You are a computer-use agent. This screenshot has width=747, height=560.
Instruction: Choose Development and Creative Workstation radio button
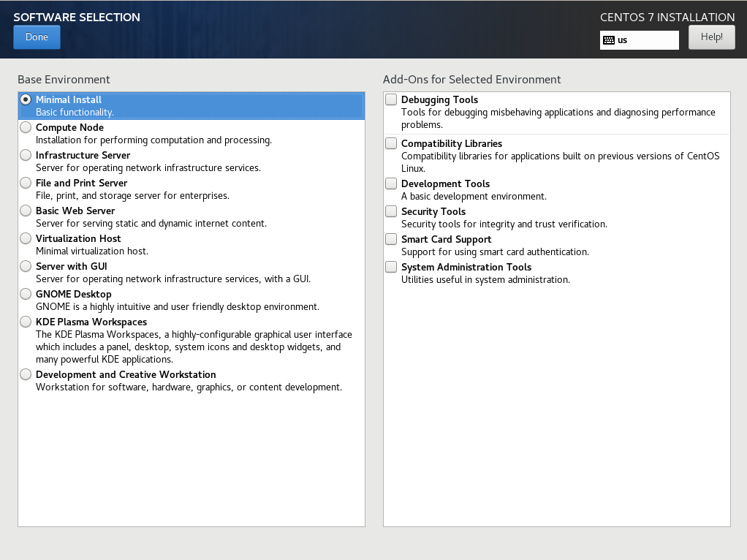26,374
